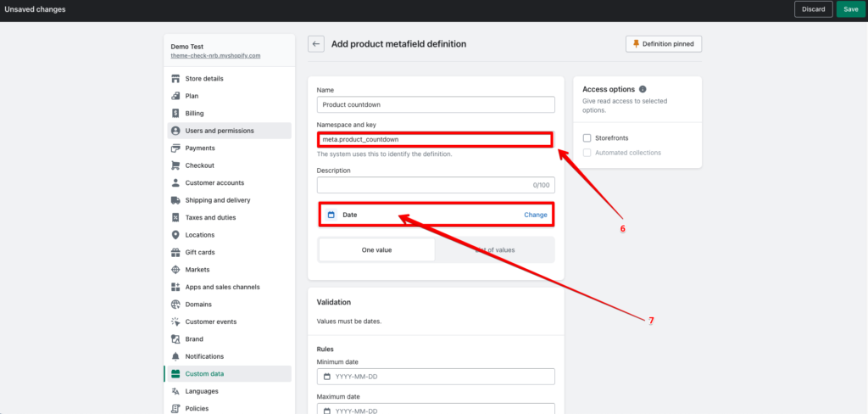Tick the Automated collections checkbox
868x414 pixels.
[587, 153]
